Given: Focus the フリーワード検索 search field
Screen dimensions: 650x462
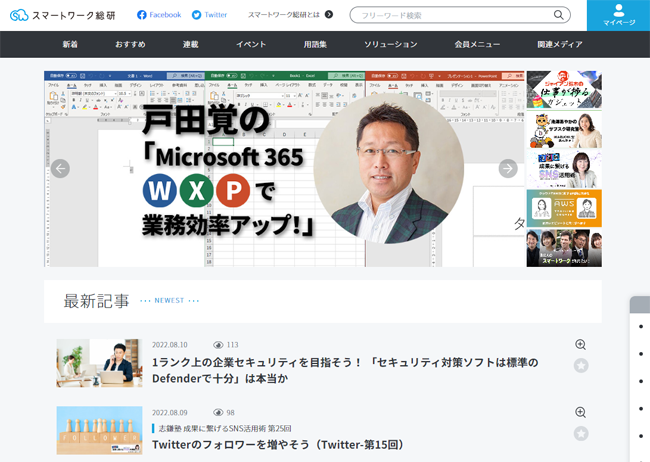Looking at the screenshot, I should [x=460, y=15].
